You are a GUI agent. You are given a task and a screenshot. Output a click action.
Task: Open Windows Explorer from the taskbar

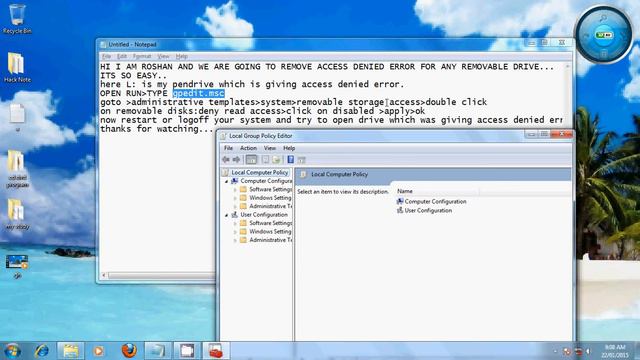coord(71,351)
